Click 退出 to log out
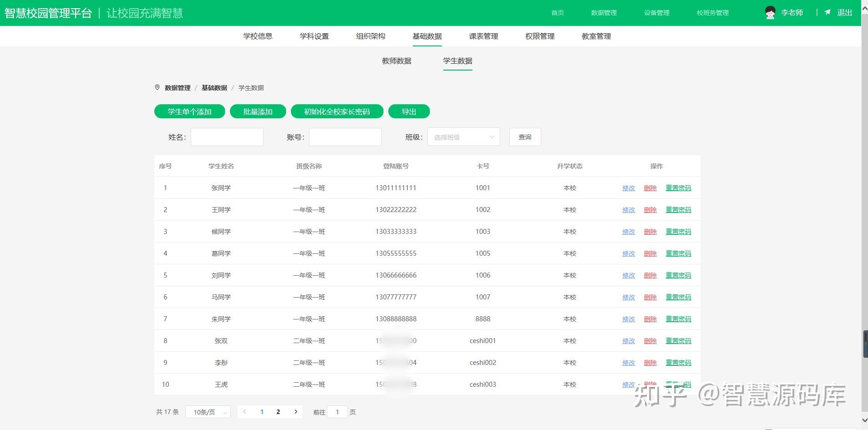Viewport: 868px width, 430px height. (x=845, y=13)
